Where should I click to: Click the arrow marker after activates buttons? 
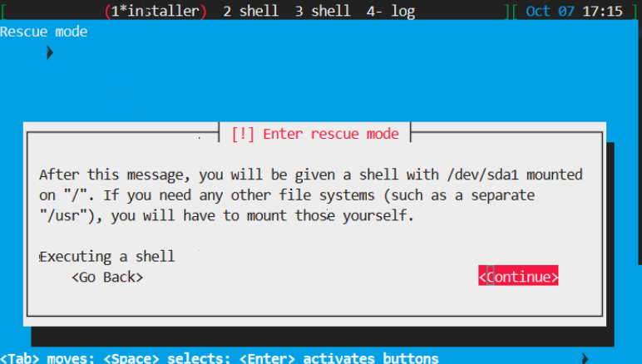tap(585, 358)
